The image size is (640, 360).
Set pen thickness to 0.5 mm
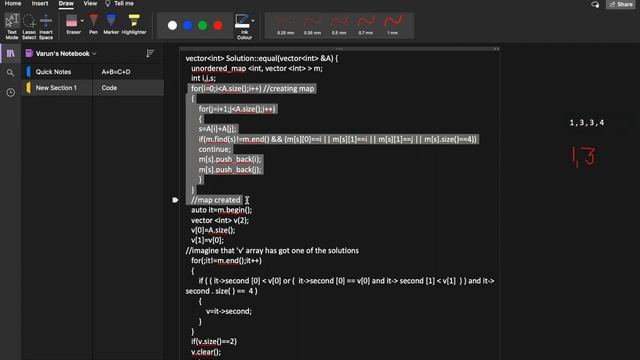point(339,26)
